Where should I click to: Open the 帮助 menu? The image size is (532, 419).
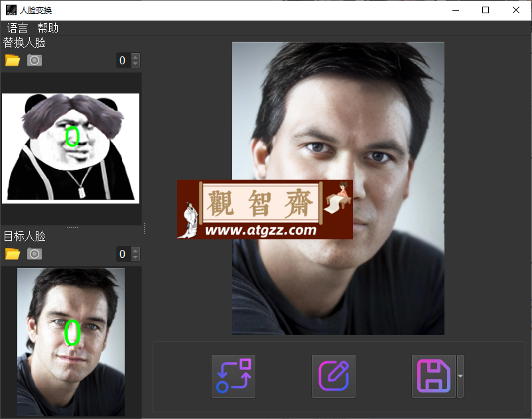[48, 28]
